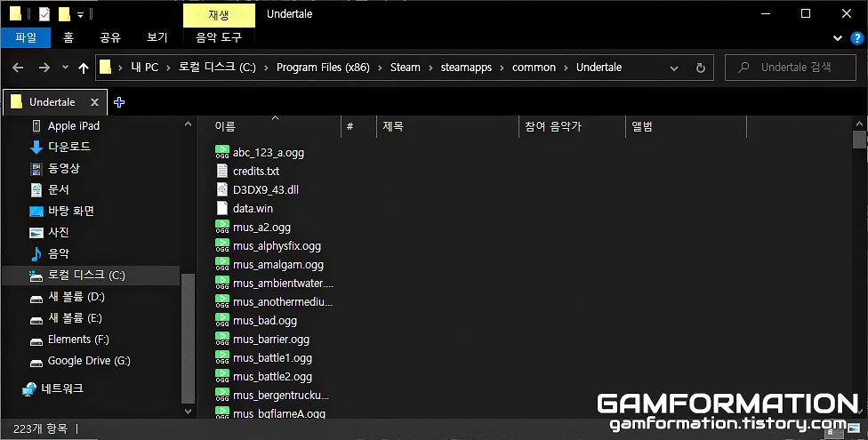Select mus_ambientwater file
This screenshot has height=440, width=868.
[x=283, y=284]
